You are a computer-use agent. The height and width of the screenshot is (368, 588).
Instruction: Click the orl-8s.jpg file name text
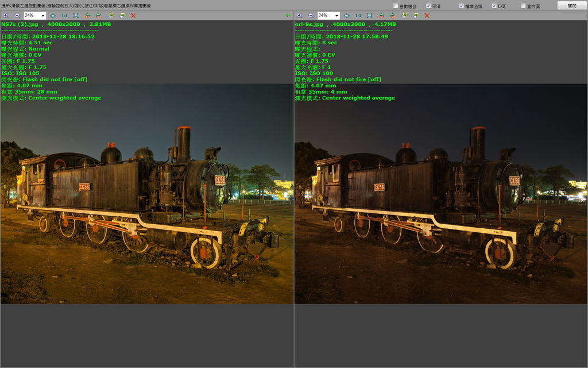(x=309, y=24)
